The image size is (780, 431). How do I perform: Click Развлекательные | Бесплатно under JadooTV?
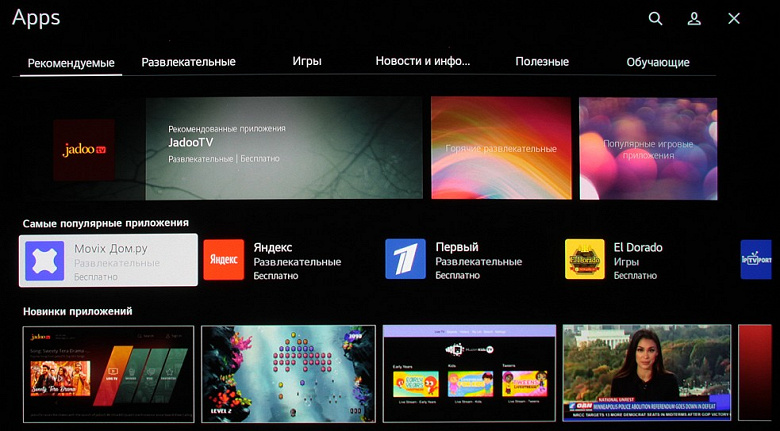point(223,159)
